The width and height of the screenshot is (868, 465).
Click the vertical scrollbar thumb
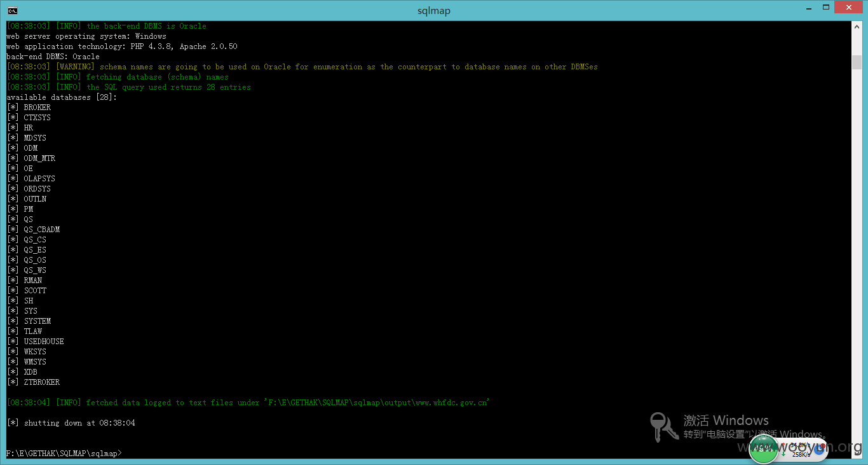tap(857, 62)
